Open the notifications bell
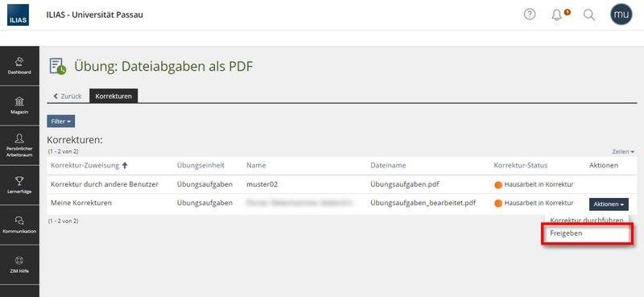The width and height of the screenshot is (644, 297). pyautogui.click(x=557, y=14)
